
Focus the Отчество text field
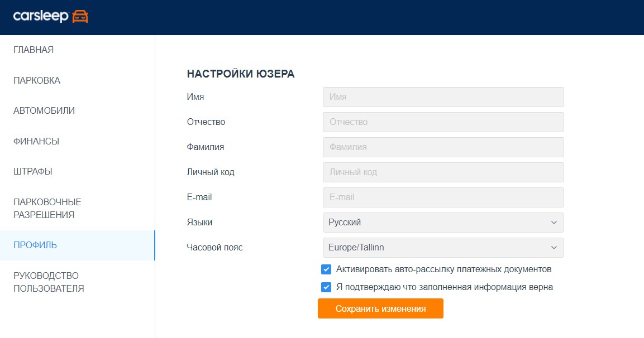coord(443,122)
